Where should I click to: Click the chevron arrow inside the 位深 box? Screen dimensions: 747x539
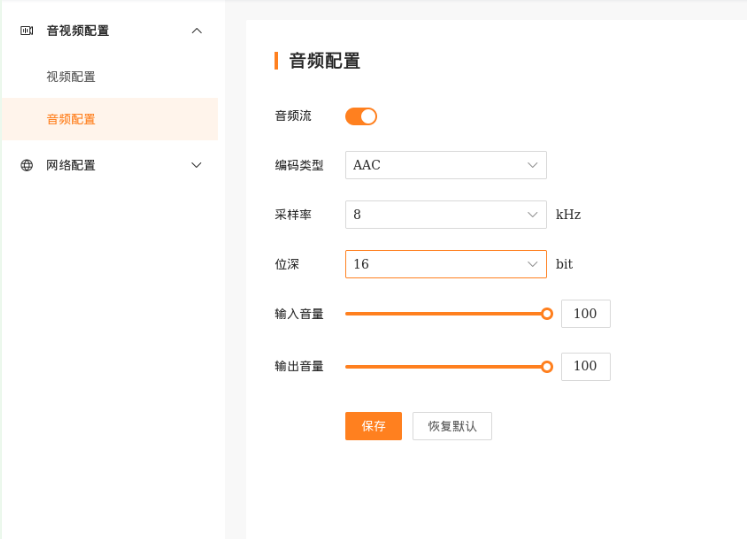532,264
